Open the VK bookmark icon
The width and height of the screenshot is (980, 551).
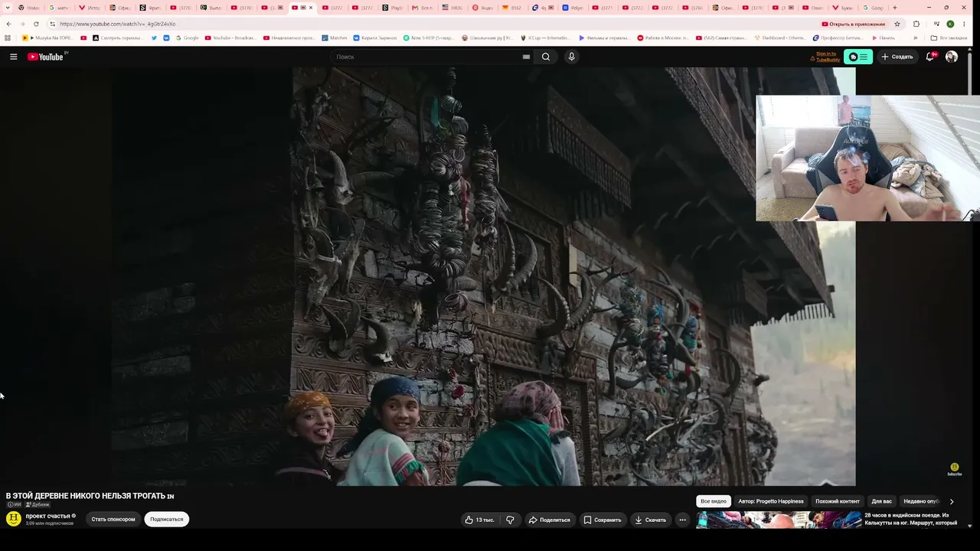(x=166, y=37)
